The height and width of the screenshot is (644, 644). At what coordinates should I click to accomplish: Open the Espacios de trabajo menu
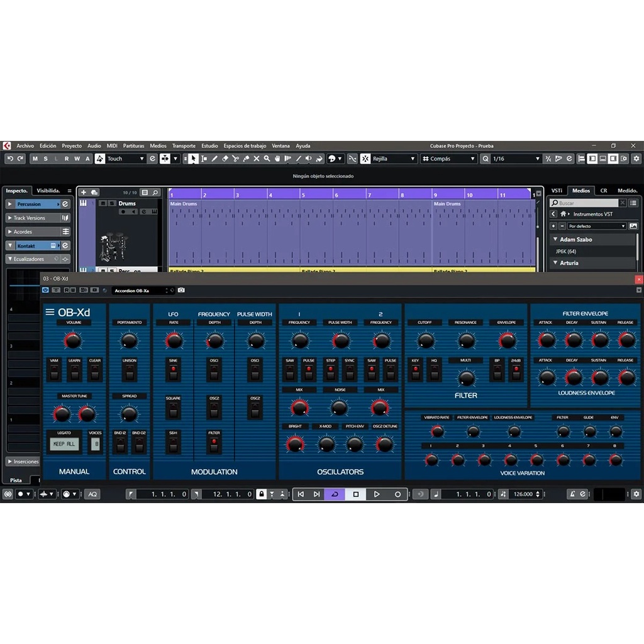click(x=245, y=146)
